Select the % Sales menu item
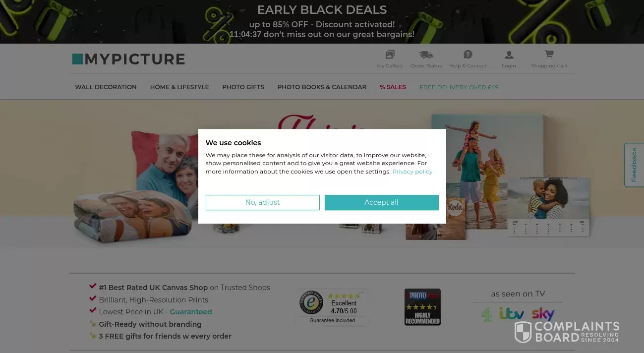Screen dimensions: 644x353 coord(393,87)
